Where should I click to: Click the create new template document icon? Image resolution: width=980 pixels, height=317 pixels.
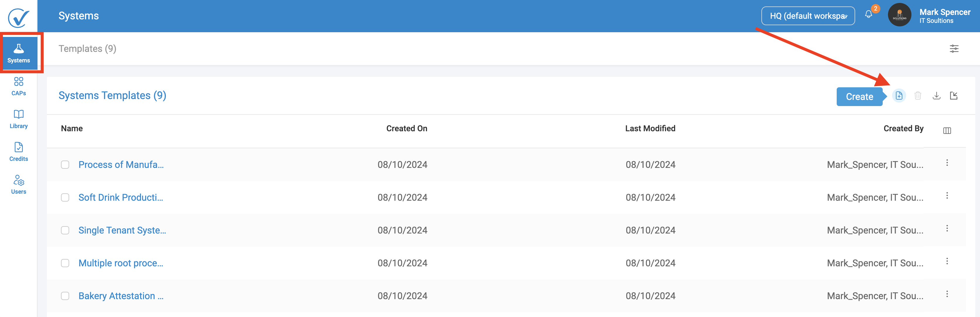[899, 96]
